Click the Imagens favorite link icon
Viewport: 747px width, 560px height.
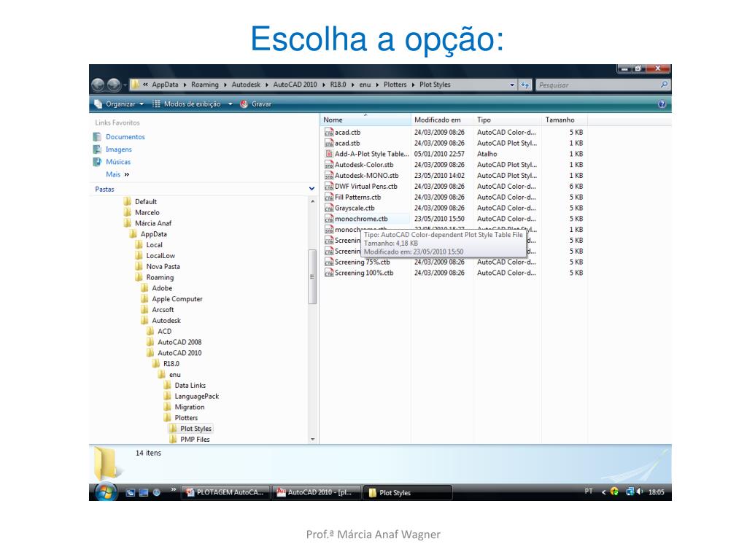click(97, 149)
